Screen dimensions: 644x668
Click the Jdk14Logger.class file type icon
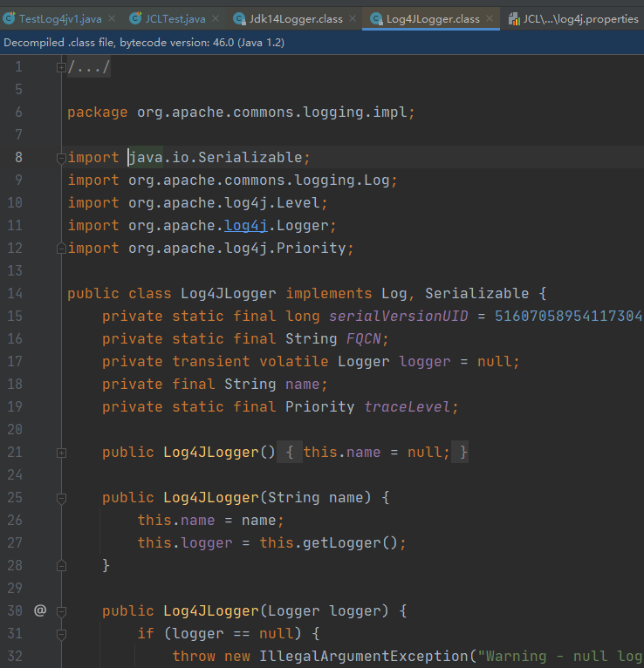pyautogui.click(x=240, y=19)
